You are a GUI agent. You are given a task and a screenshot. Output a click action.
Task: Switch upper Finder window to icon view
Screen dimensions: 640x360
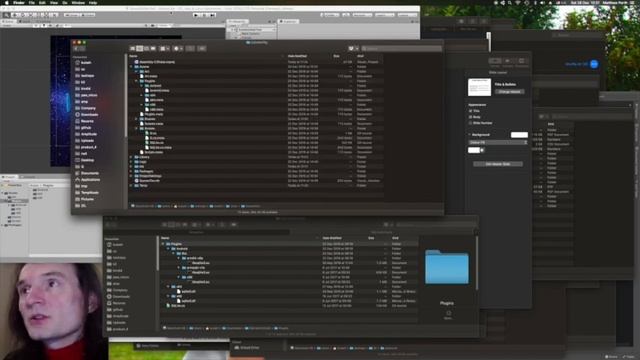tap(133, 49)
